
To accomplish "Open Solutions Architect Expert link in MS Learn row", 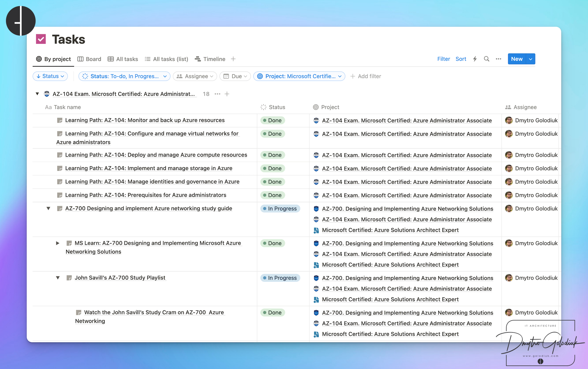I will pos(390,265).
